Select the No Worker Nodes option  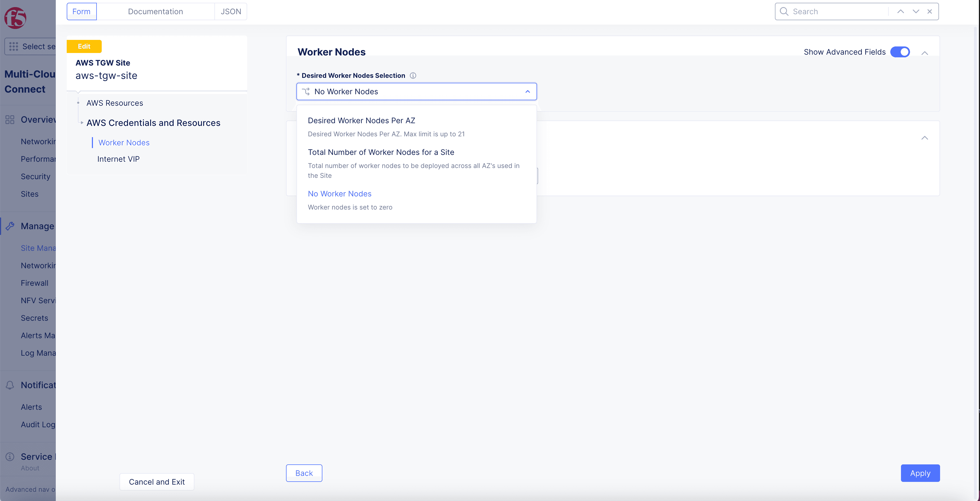point(416,200)
